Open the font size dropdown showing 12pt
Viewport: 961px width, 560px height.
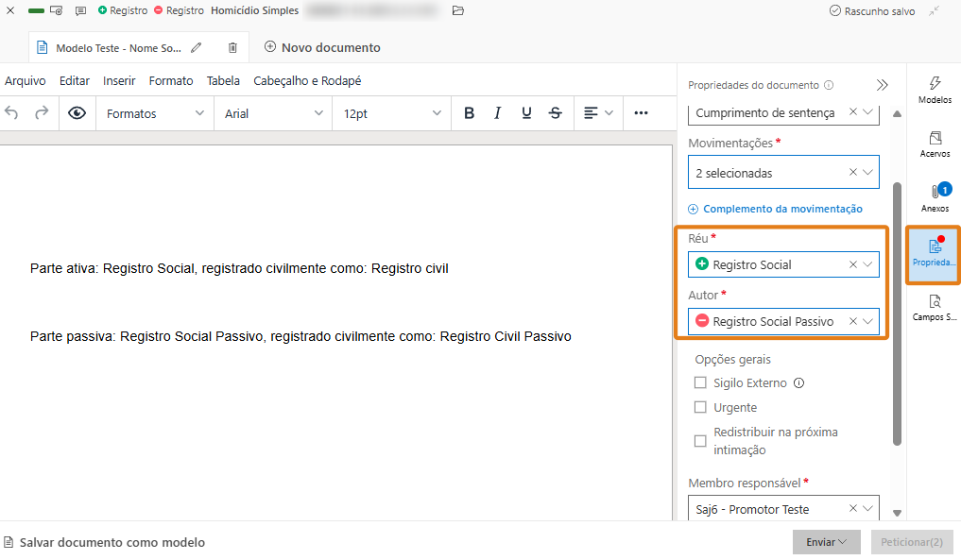point(438,112)
